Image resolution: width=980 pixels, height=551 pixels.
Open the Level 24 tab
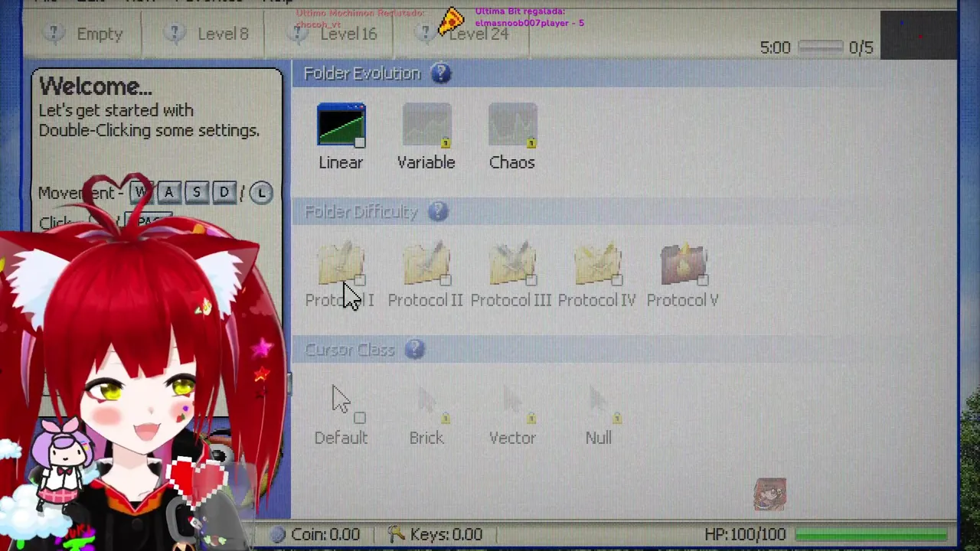(462, 34)
